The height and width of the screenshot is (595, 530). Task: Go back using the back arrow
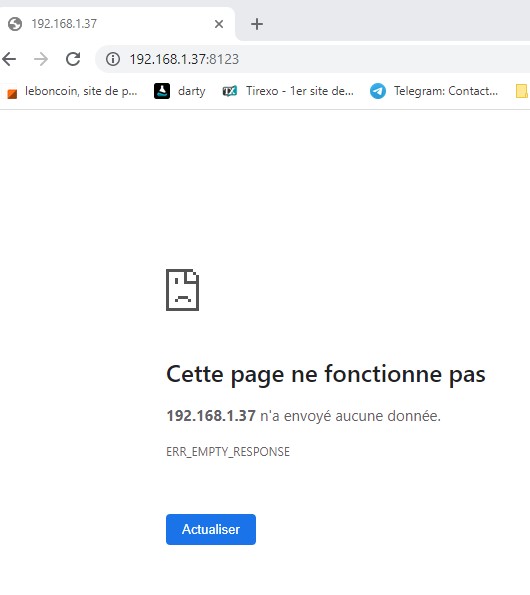tap(9, 59)
